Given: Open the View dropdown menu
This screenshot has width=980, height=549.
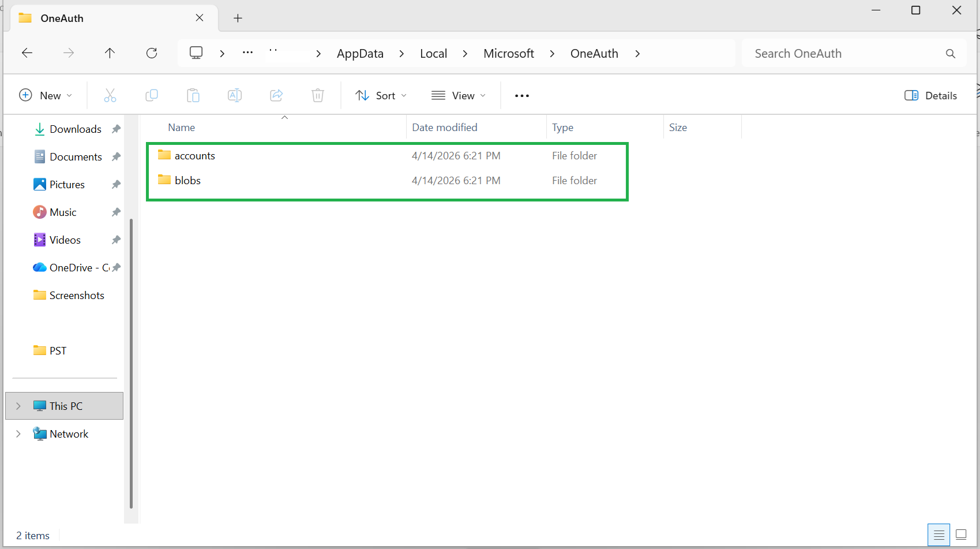Looking at the screenshot, I should click(x=459, y=95).
